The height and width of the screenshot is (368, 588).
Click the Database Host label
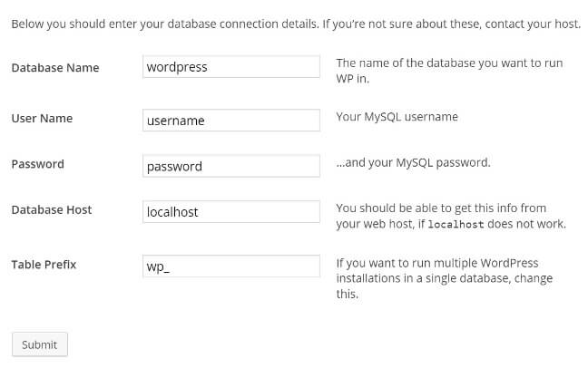click(52, 210)
